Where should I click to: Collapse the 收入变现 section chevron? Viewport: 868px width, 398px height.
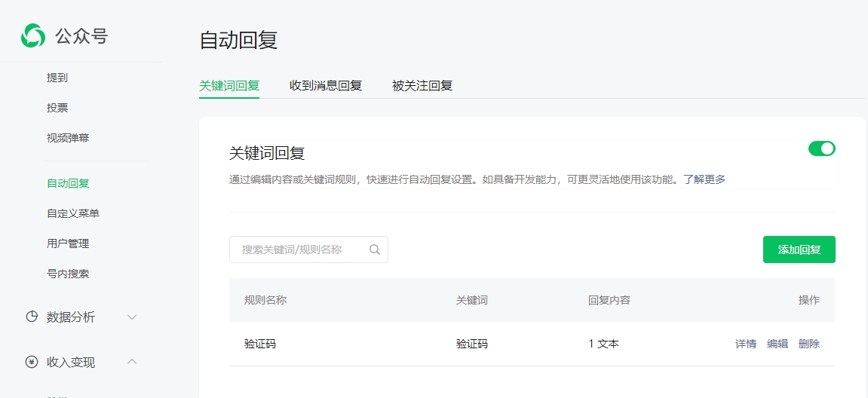pyautogui.click(x=132, y=362)
